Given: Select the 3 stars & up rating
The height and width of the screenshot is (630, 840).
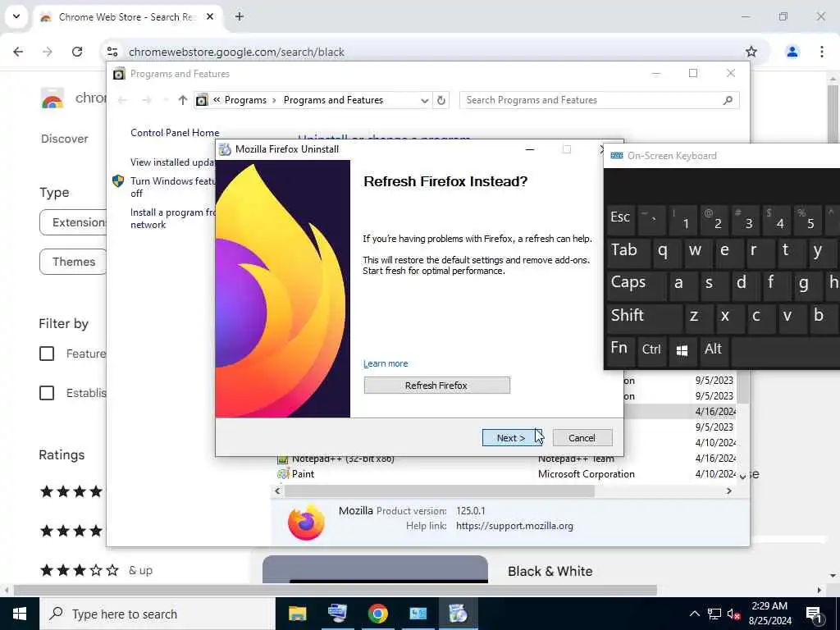Looking at the screenshot, I should pyautogui.click(x=95, y=570).
